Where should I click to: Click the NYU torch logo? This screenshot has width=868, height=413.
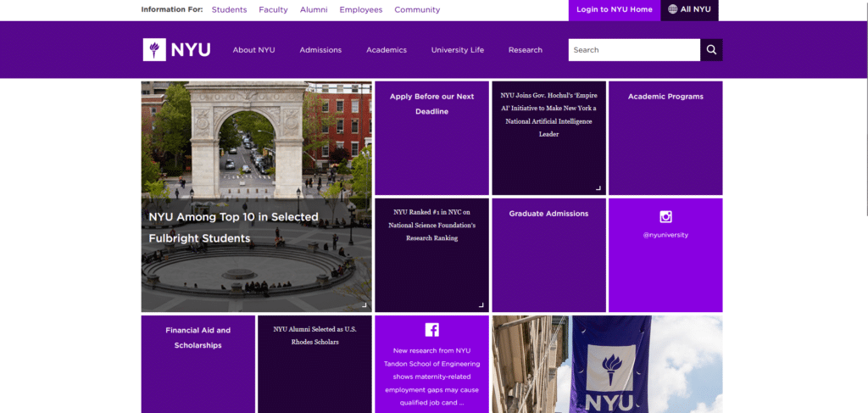click(176, 50)
